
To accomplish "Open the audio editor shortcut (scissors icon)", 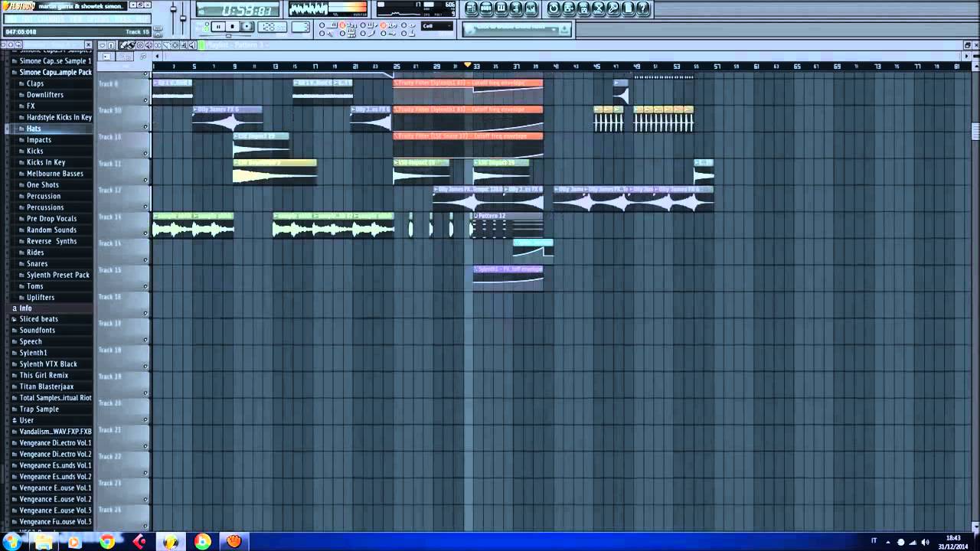I will point(599,8).
